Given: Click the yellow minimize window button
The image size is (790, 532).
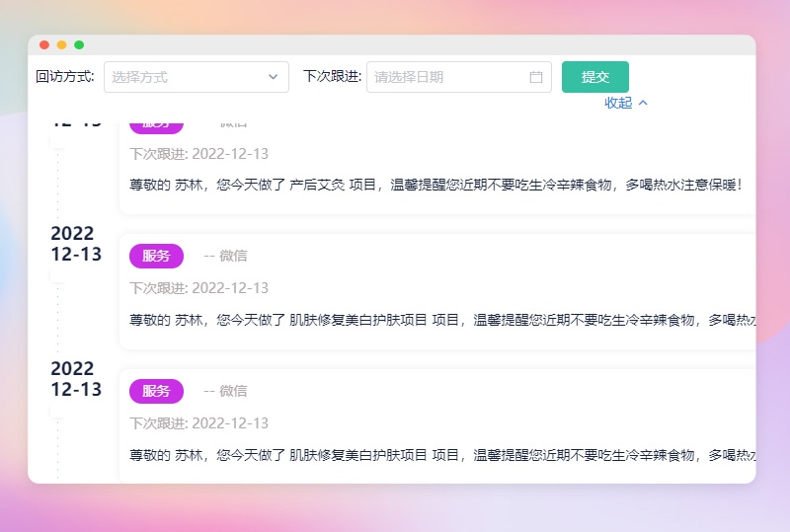Looking at the screenshot, I should 61,44.
